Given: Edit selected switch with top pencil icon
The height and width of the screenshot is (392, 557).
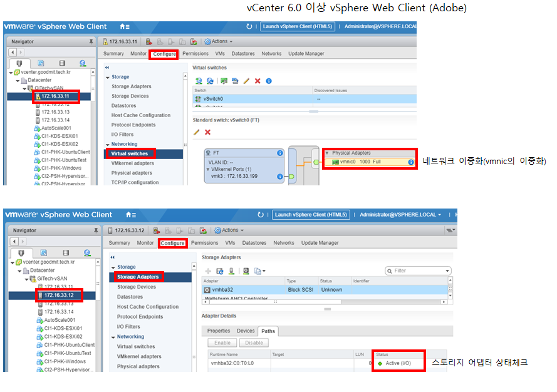Looking at the screenshot, I should tap(246, 81).
